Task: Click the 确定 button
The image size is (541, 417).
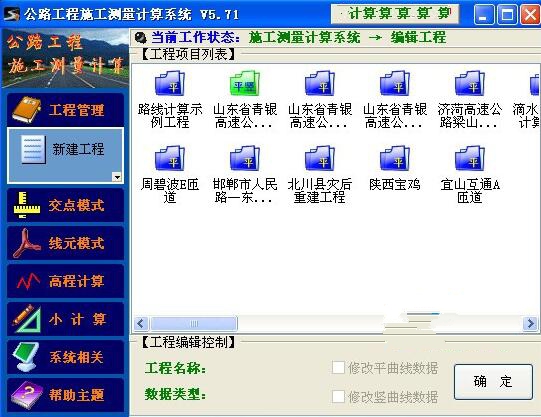Action: click(493, 382)
